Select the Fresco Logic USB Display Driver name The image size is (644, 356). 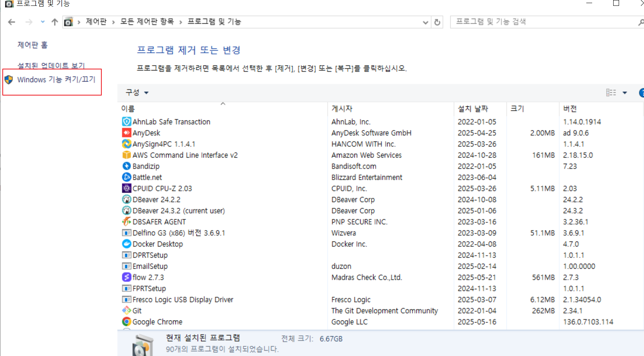pyautogui.click(x=183, y=299)
